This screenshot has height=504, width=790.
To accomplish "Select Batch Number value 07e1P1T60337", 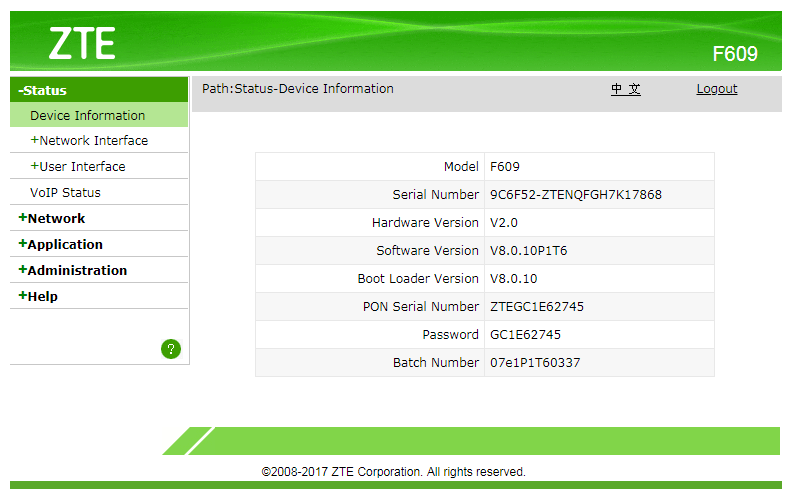I will click(x=535, y=363).
